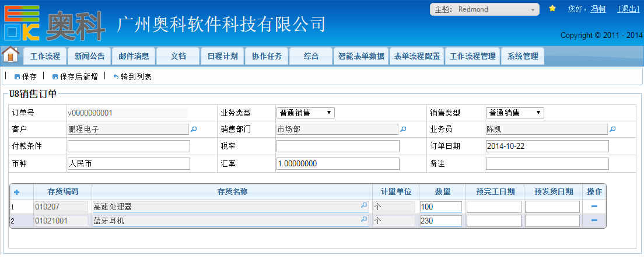This screenshot has height=262, width=644.
Task: Click the home icon tab
Action: tap(10, 55)
